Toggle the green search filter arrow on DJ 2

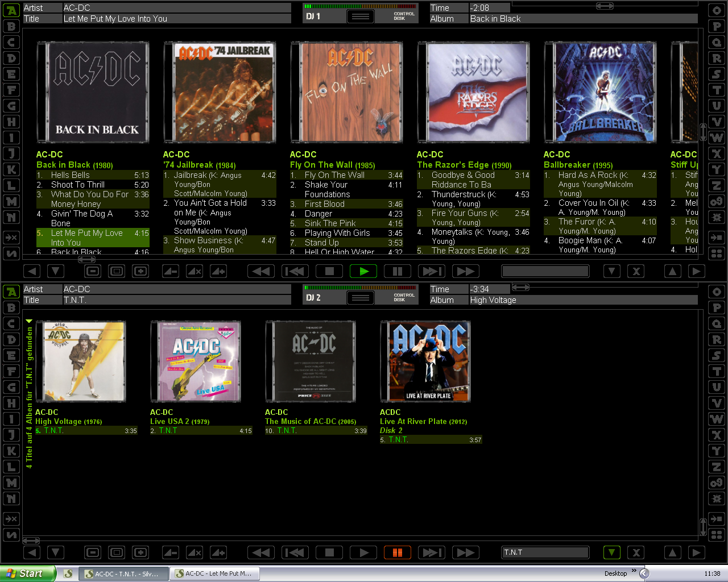[611, 552]
